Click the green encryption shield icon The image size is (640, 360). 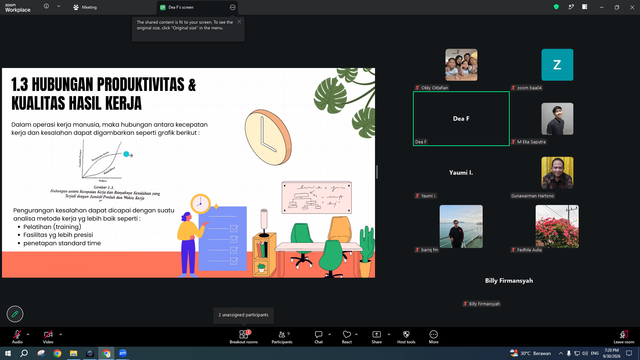[556, 7]
